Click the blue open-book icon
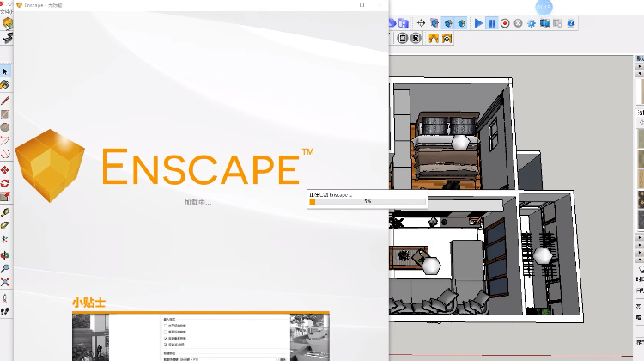The image size is (644, 361). tap(544, 23)
